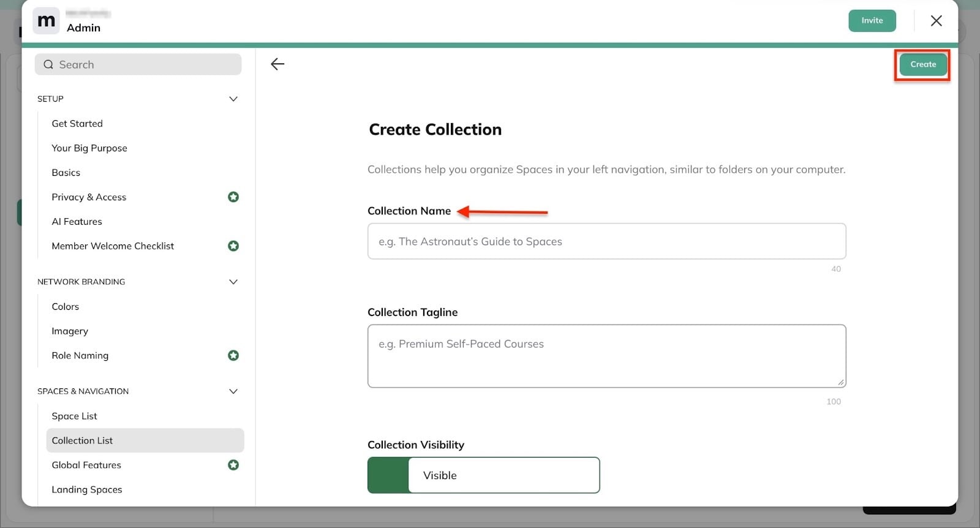Collapse the SETUP section chevron
This screenshot has width=980, height=528.
click(233, 99)
